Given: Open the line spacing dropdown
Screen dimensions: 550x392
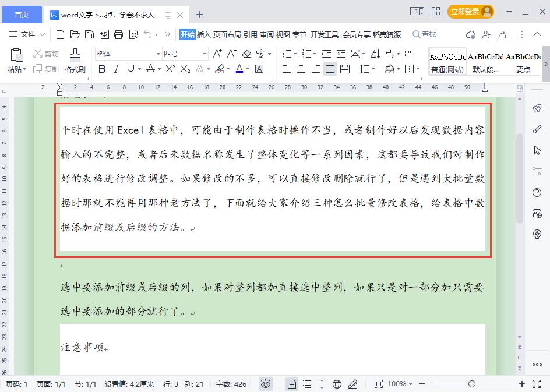Looking at the screenshot, I should (366, 69).
